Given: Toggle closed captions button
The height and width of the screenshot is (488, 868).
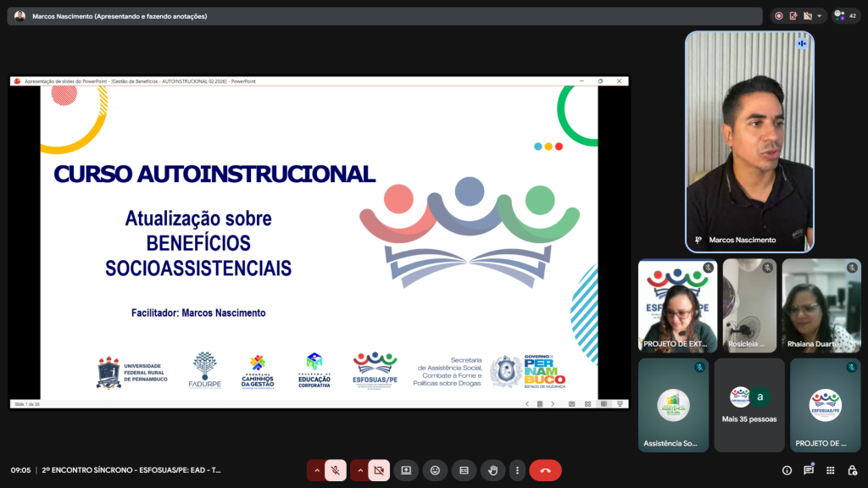Looking at the screenshot, I should pos(464,470).
